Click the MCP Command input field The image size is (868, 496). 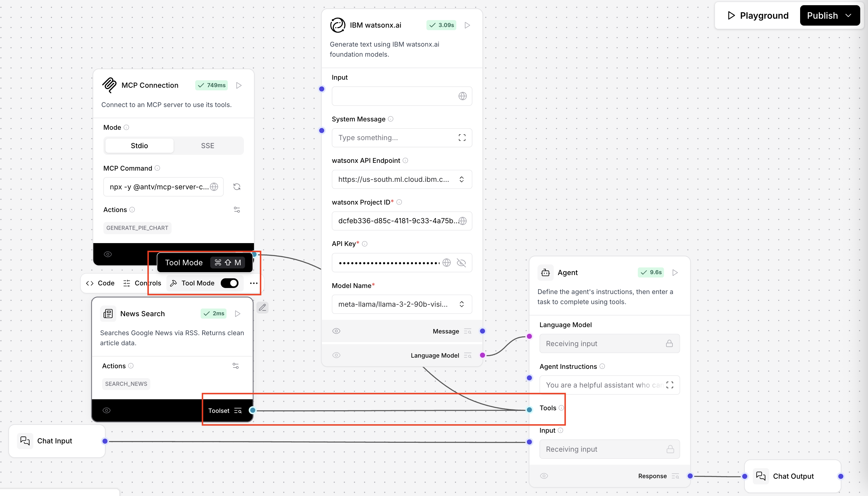pos(163,187)
